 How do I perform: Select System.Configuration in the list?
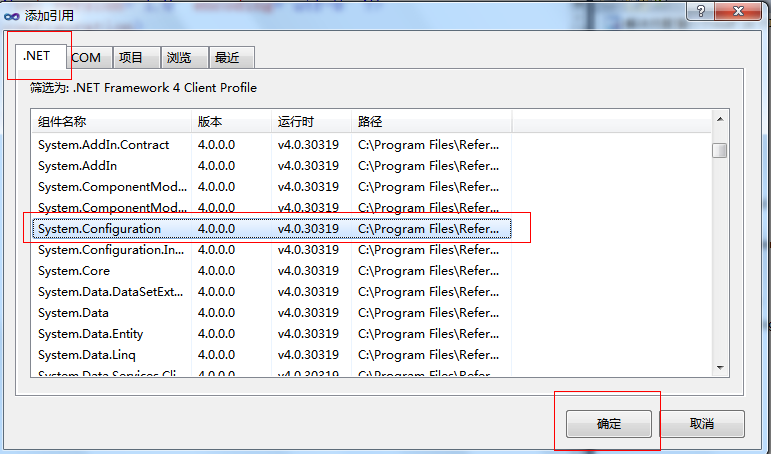tap(272, 229)
